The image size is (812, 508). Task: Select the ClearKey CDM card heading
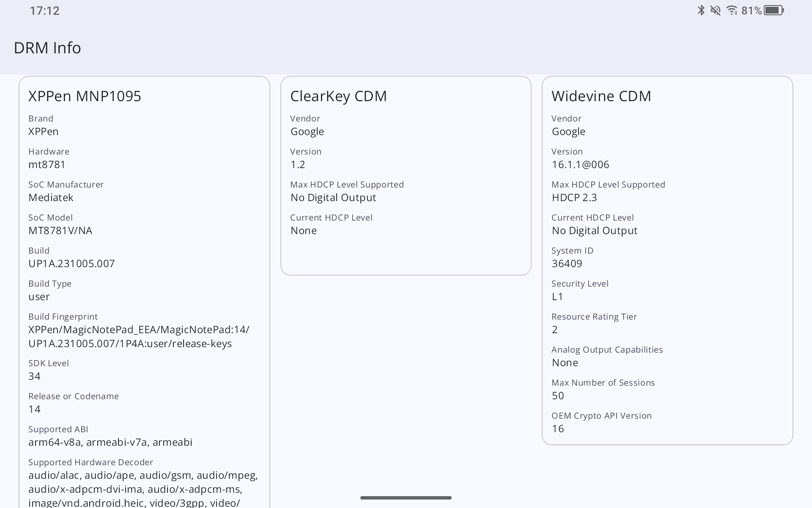pos(338,96)
